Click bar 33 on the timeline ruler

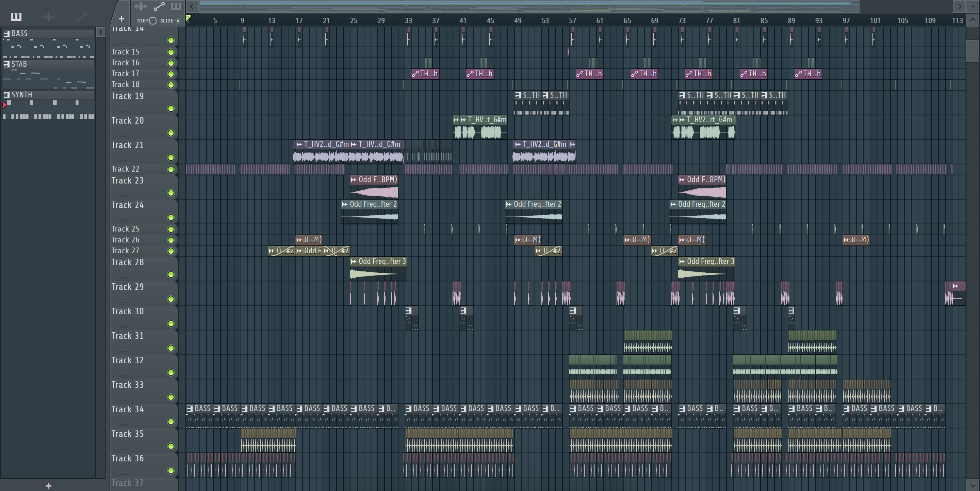(x=408, y=20)
